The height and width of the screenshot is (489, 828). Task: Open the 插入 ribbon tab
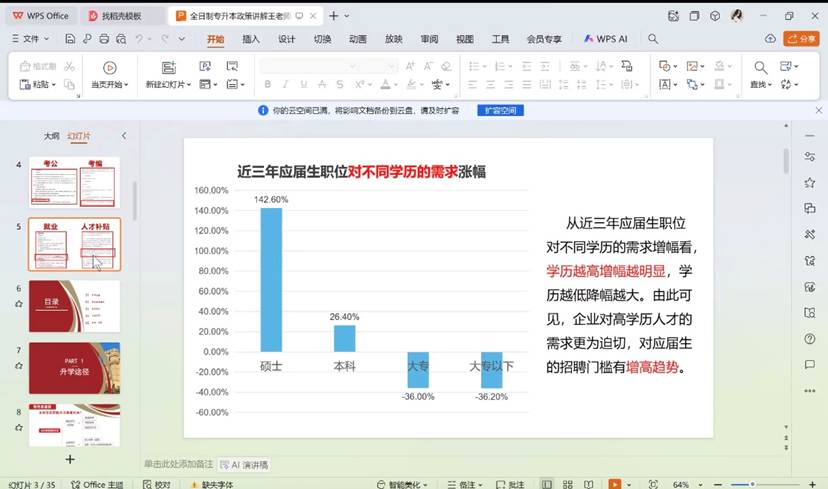[251, 39]
